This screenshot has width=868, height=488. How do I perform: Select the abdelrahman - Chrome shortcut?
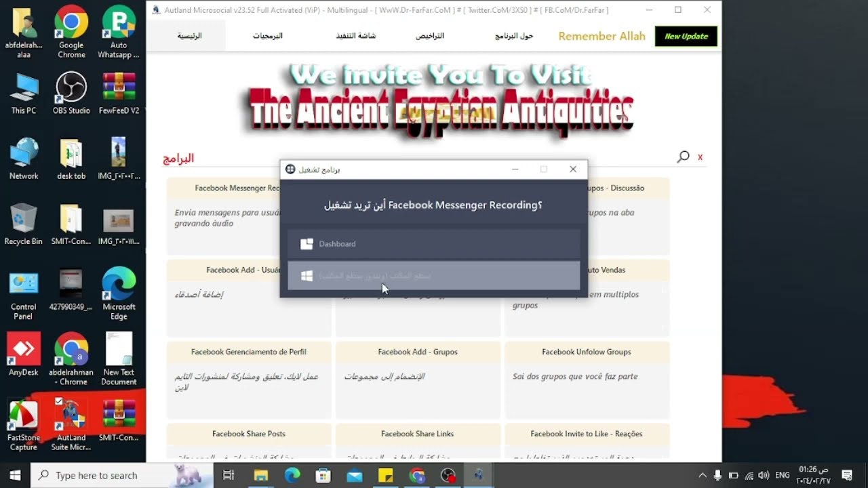71,359
